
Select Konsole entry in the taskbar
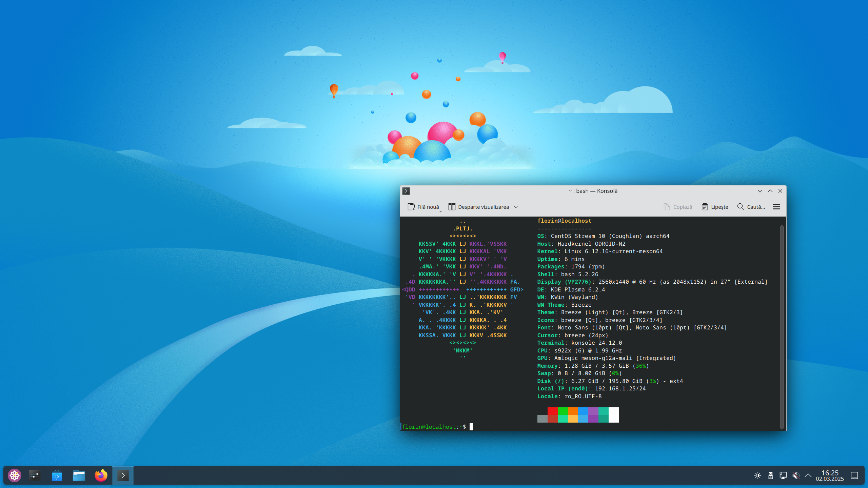123,475
